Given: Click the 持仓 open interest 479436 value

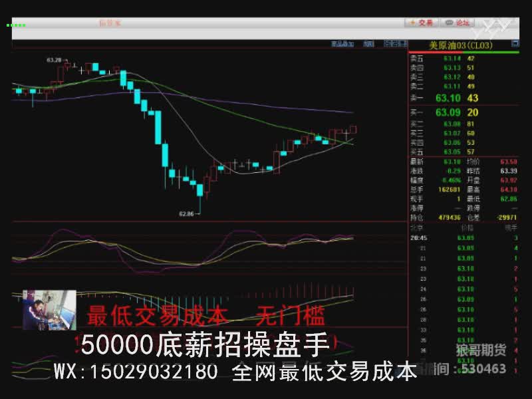Looking at the screenshot, I should point(450,217).
